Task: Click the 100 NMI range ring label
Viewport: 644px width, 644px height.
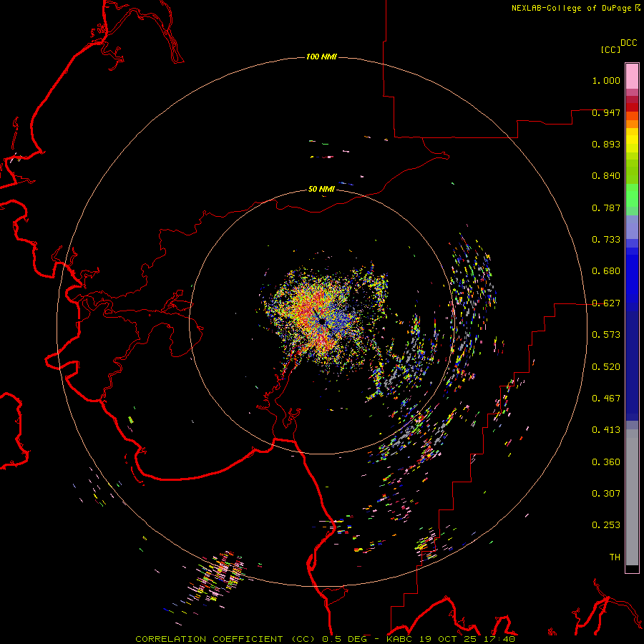Action: click(321, 57)
